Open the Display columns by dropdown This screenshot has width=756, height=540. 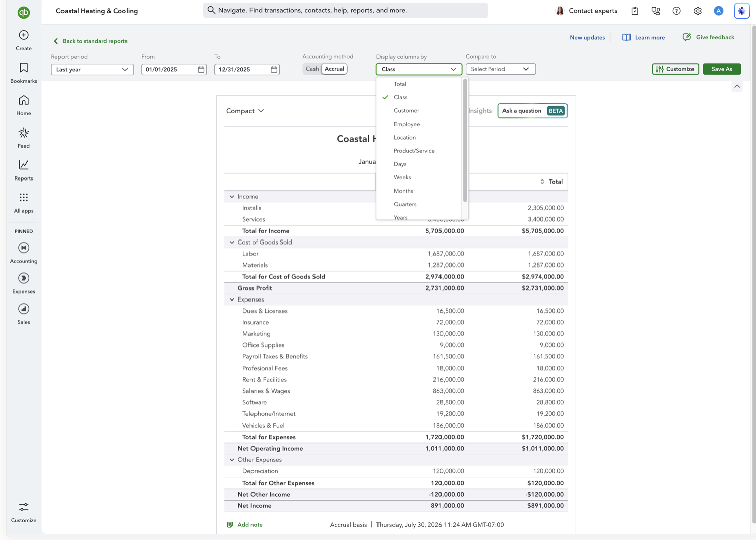(x=419, y=69)
